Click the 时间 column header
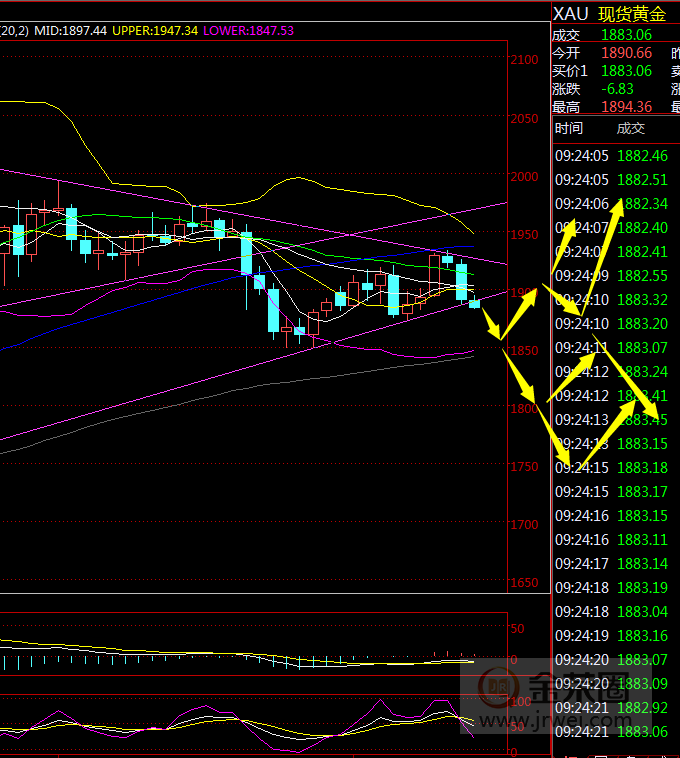The image size is (680, 758). click(x=569, y=128)
